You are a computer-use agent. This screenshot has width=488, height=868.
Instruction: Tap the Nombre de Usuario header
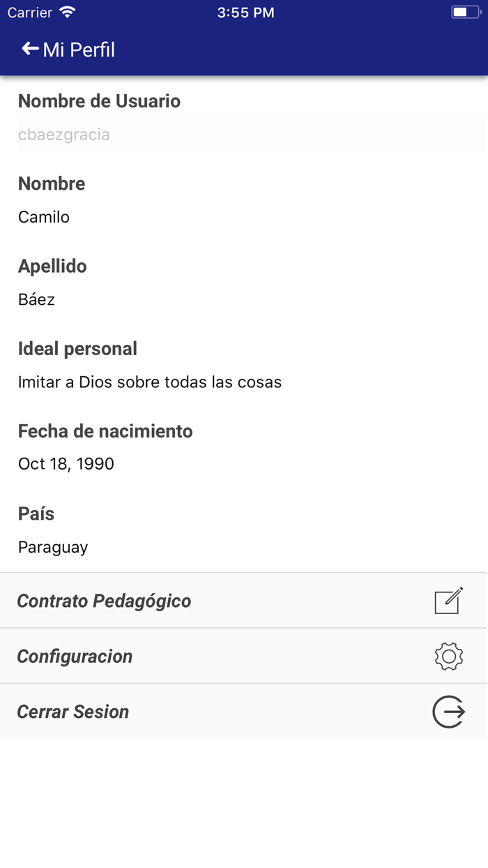point(99,100)
